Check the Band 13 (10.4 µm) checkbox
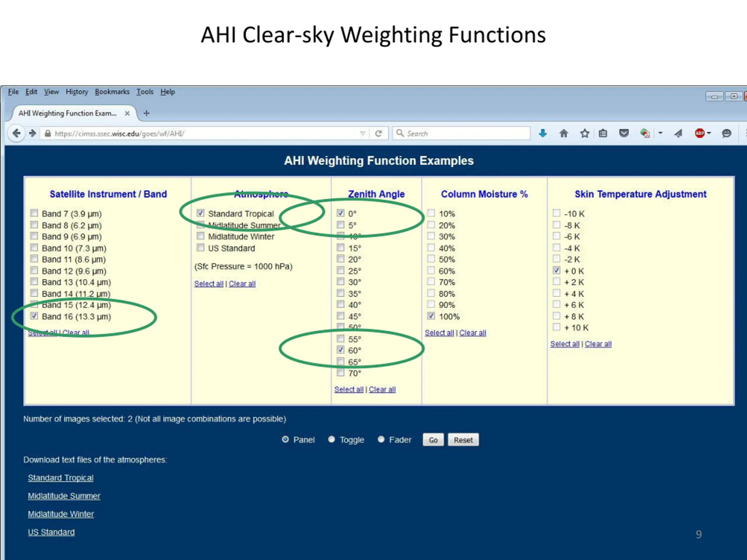Viewport: 747px width, 560px height. coord(34,281)
